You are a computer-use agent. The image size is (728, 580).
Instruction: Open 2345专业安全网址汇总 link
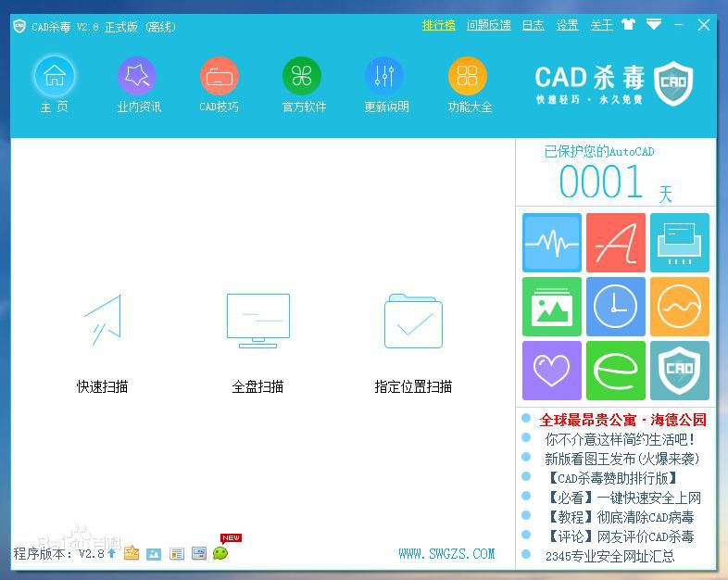click(x=610, y=556)
